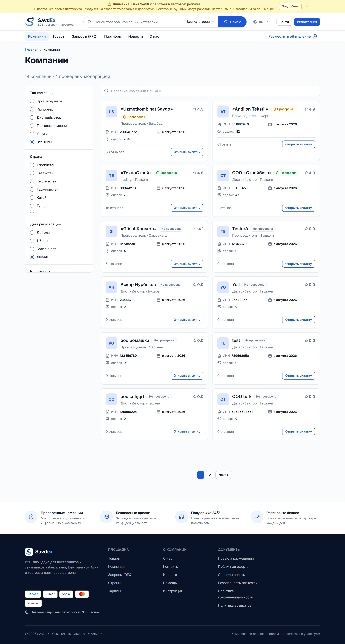The width and height of the screenshot is (345, 644).
Task: Open Политика возвратов footer link
Action: pyautogui.click(x=235, y=606)
